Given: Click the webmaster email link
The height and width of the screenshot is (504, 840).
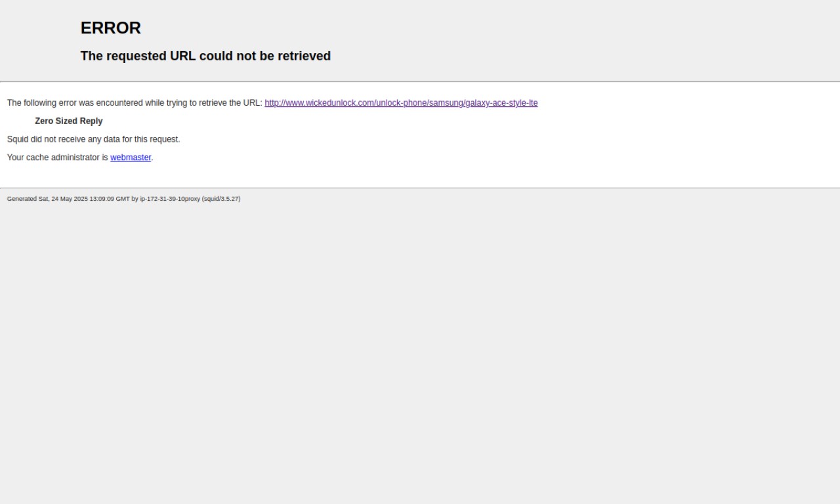Looking at the screenshot, I should 131,157.
